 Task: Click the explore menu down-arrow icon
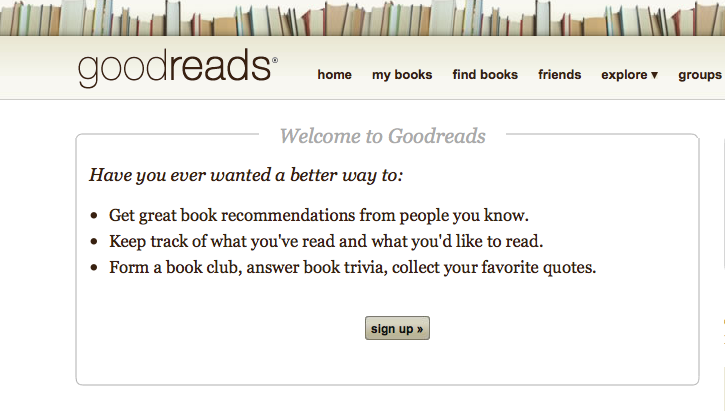pyautogui.click(x=654, y=75)
